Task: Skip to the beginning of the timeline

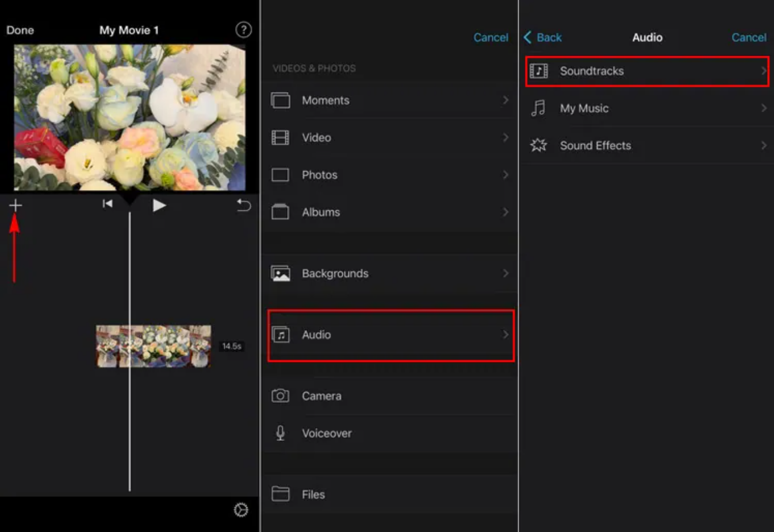Action: (x=107, y=203)
